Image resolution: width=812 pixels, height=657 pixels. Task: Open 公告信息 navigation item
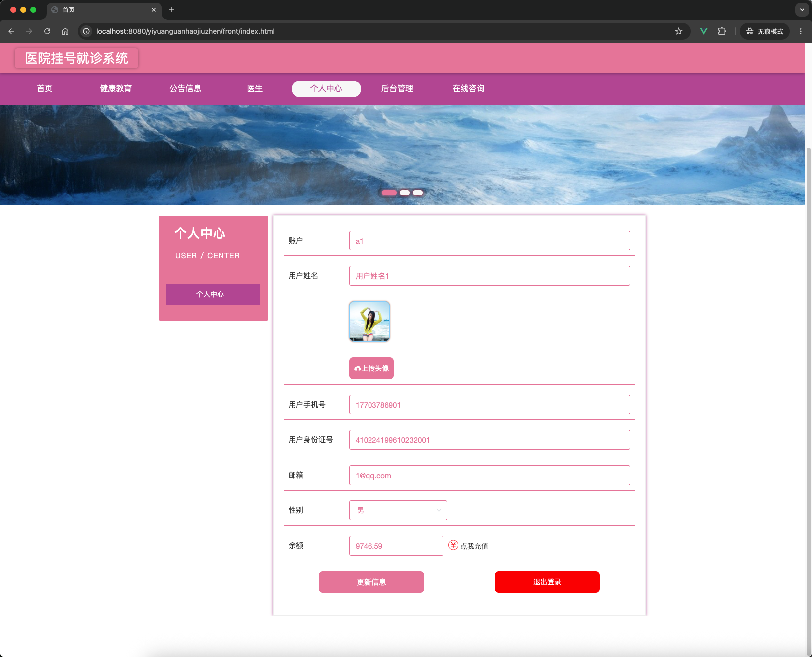click(185, 88)
